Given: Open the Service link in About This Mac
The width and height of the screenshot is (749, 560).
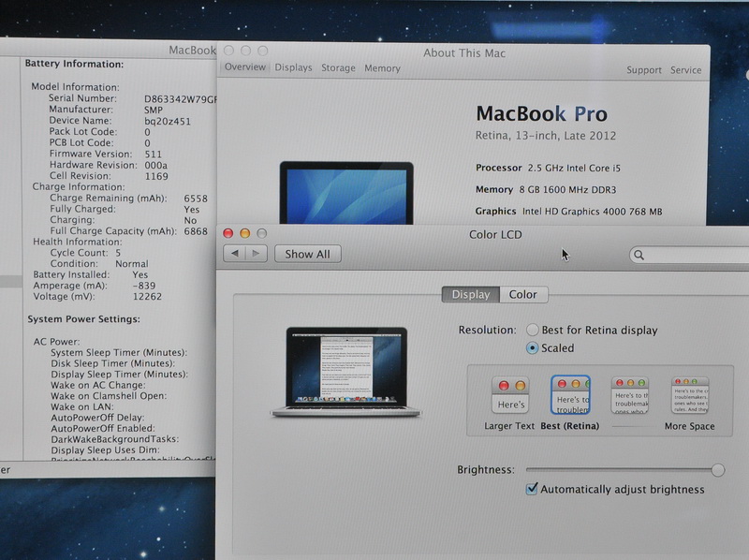Looking at the screenshot, I should click(686, 70).
